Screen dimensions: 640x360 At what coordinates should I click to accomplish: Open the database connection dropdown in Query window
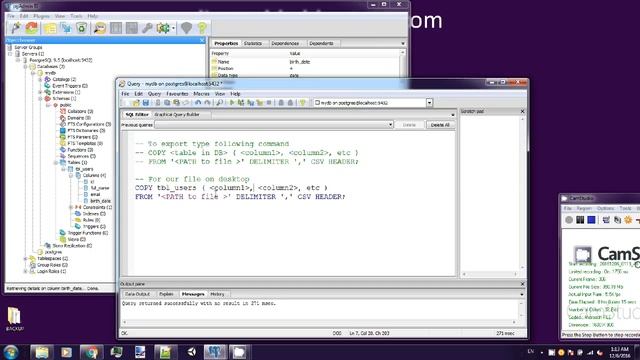click(429, 103)
